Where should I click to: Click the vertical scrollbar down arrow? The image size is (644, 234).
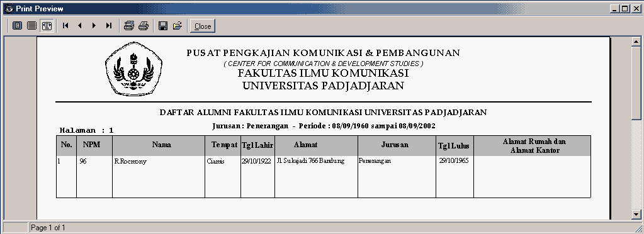(636, 214)
